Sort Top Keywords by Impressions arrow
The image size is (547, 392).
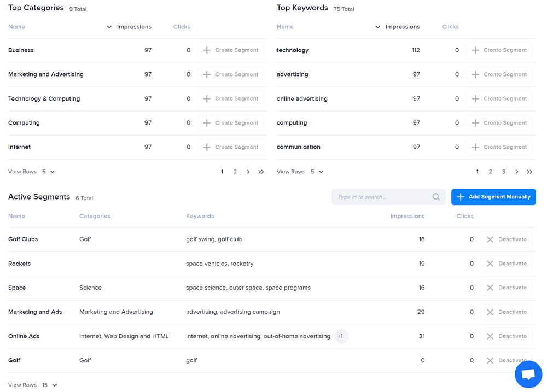tap(377, 27)
